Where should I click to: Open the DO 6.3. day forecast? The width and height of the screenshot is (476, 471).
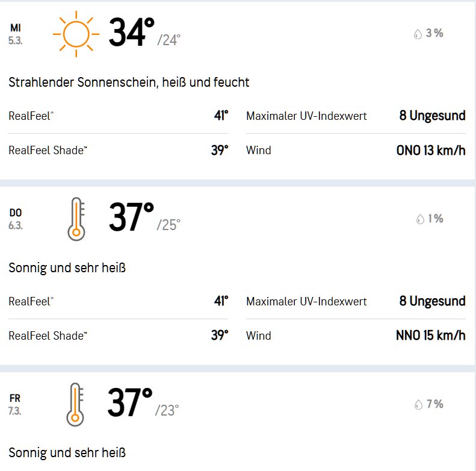16,219
